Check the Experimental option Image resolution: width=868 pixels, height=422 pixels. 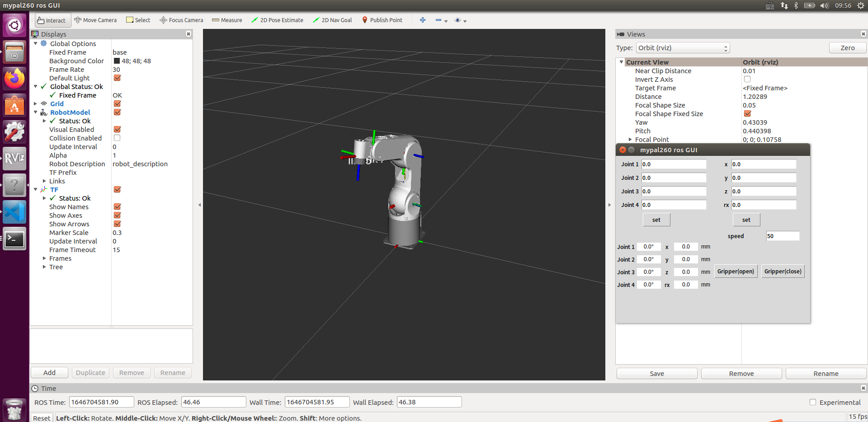[x=813, y=402]
